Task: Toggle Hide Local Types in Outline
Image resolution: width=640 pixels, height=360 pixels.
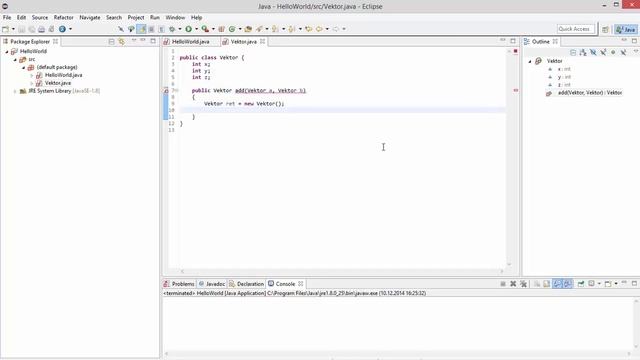Action: (x=623, y=52)
